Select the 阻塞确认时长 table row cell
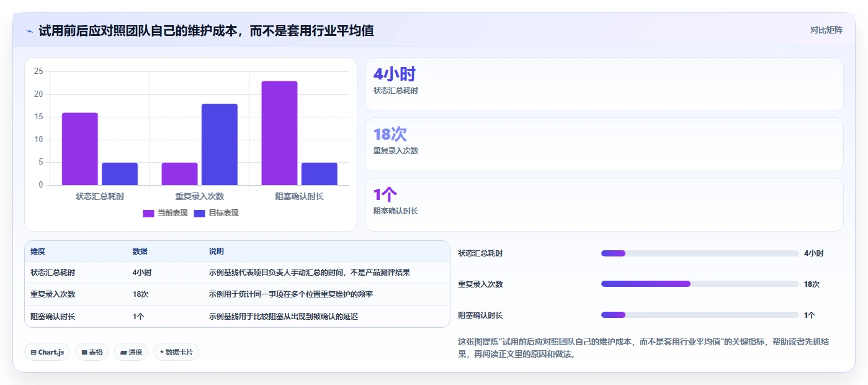Image resolution: width=868 pixels, height=385 pixels. 53,316
